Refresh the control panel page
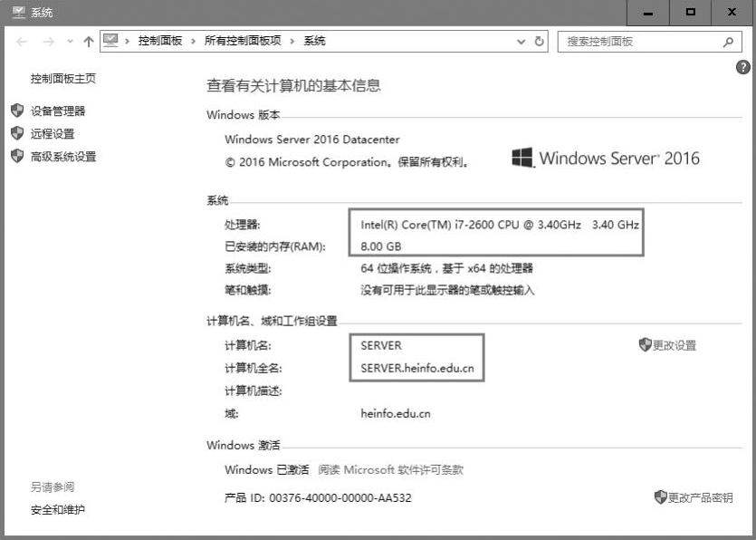 point(539,42)
